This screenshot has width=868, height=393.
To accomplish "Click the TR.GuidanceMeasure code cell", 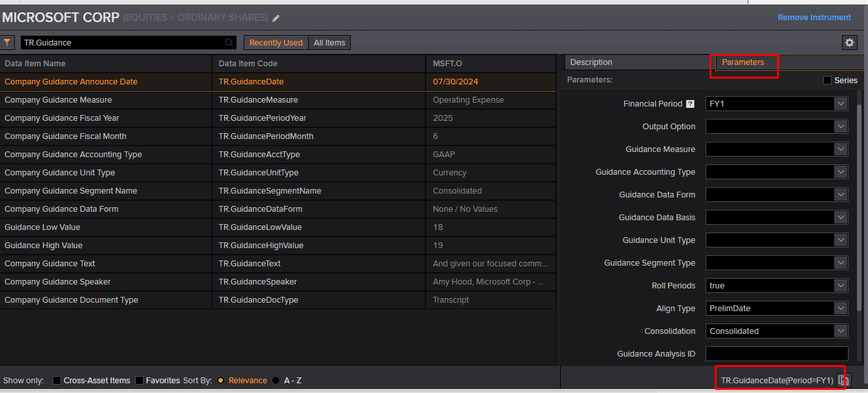I will 319,100.
